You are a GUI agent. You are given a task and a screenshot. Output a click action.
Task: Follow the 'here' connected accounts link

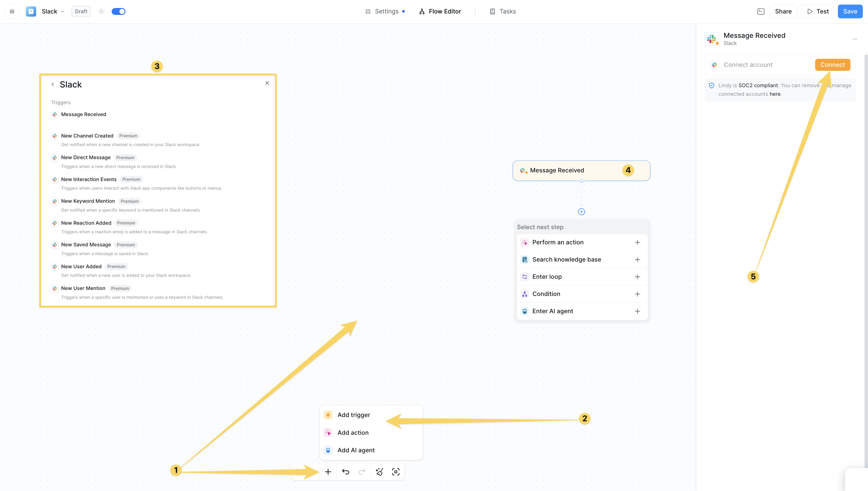point(774,94)
